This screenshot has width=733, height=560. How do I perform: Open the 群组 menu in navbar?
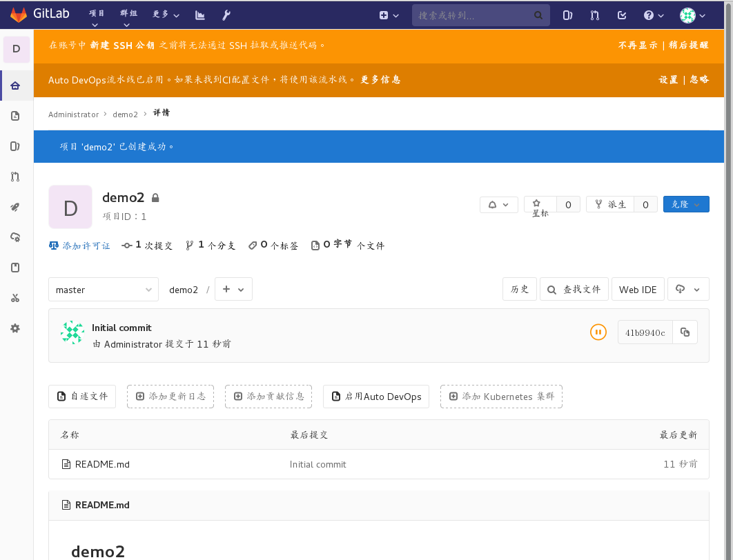(x=128, y=18)
